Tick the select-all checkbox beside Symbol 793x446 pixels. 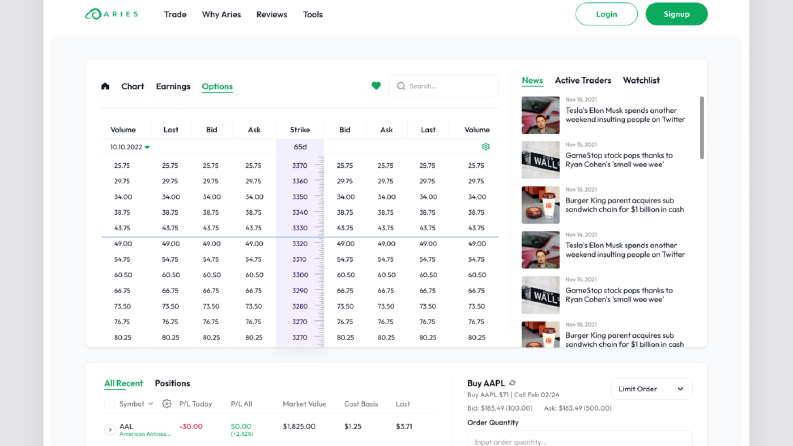click(109, 404)
